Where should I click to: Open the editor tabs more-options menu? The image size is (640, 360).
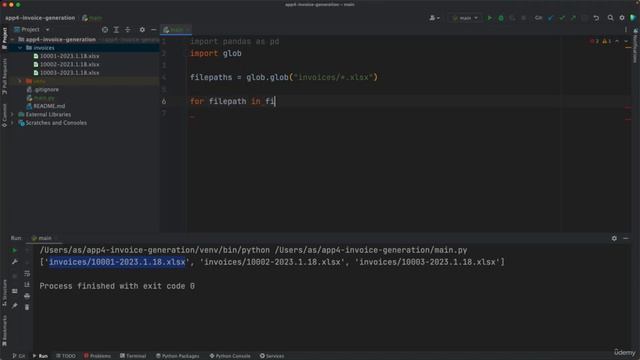626,30
